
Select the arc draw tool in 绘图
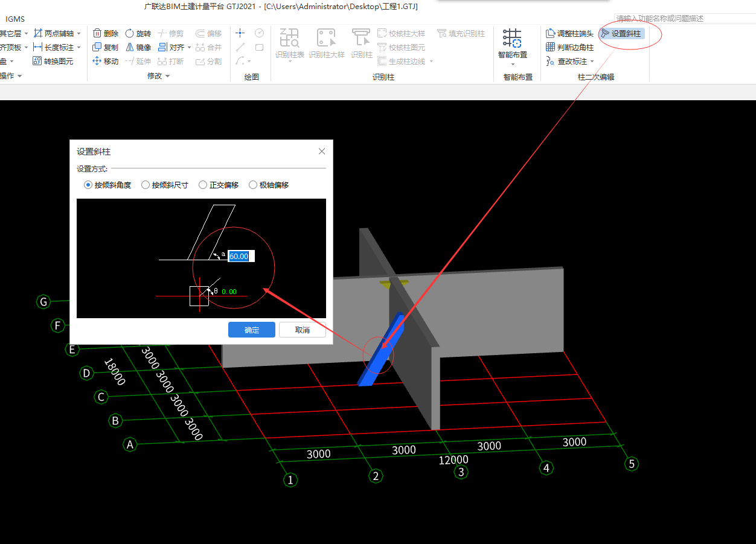240,61
